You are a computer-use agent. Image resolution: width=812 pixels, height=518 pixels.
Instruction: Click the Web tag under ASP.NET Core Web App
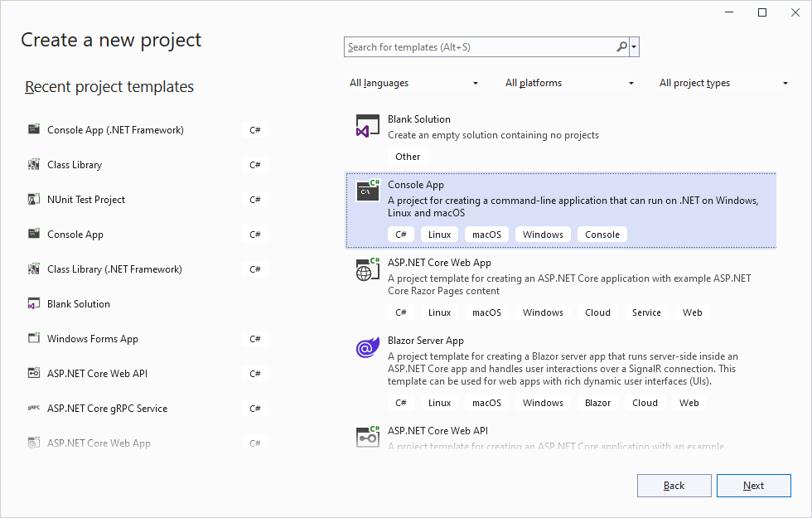[x=693, y=312]
